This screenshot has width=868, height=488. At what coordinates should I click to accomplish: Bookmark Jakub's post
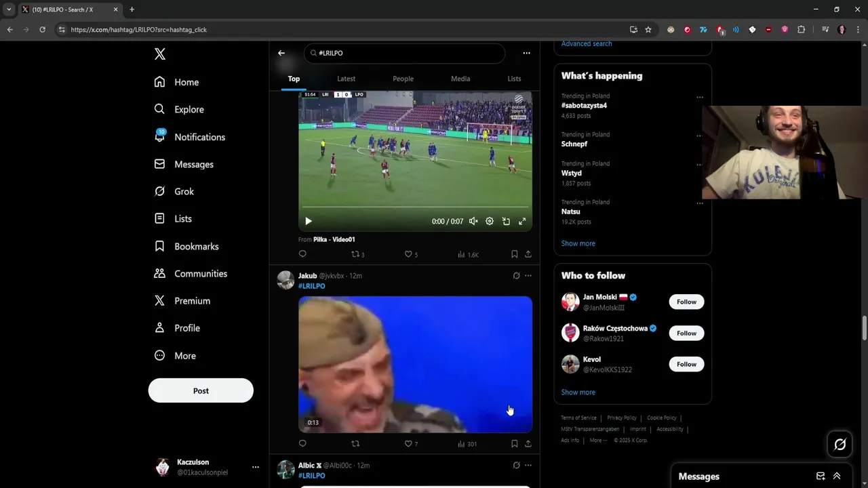[x=514, y=444]
